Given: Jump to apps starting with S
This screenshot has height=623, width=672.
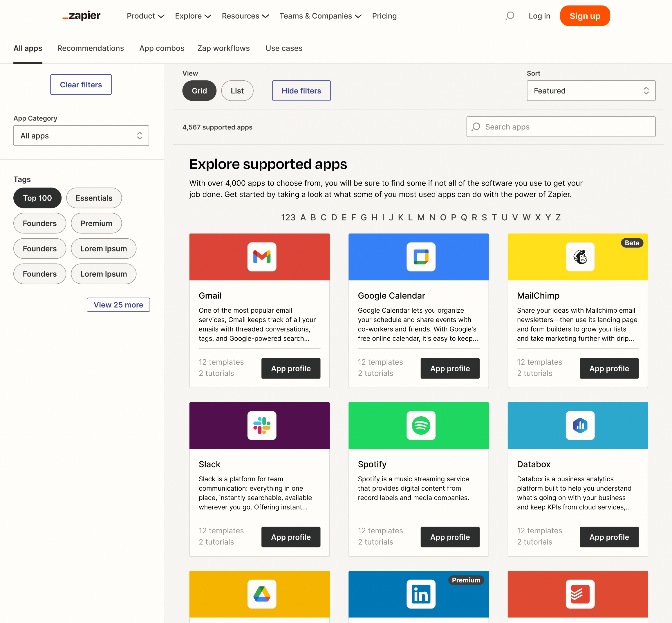Looking at the screenshot, I should click(x=484, y=217).
